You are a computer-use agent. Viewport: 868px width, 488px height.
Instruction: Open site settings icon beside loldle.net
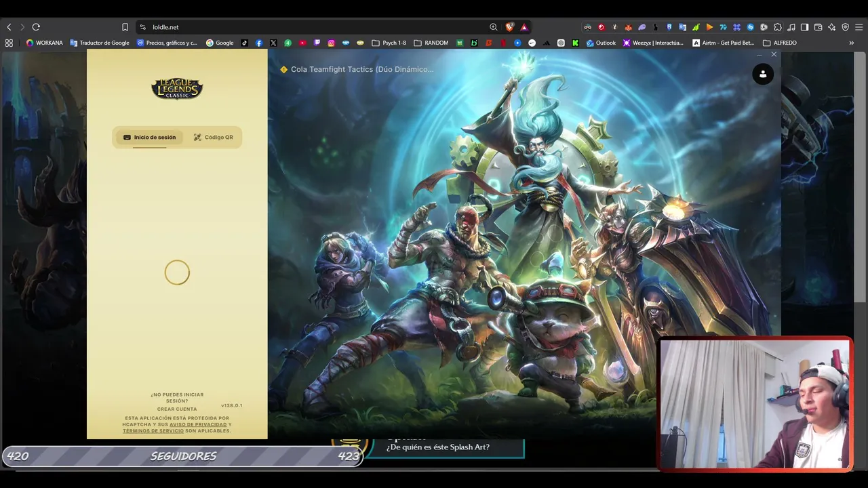point(142,27)
